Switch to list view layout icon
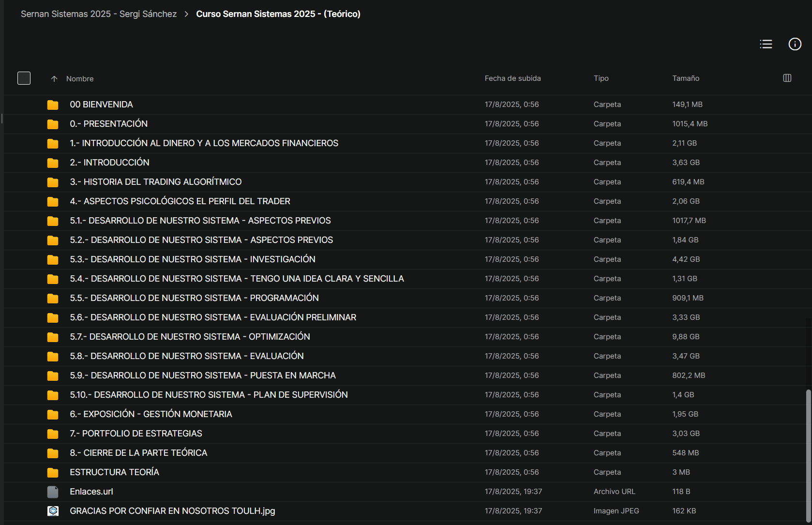Viewport: 812px width, 525px height. tap(766, 44)
